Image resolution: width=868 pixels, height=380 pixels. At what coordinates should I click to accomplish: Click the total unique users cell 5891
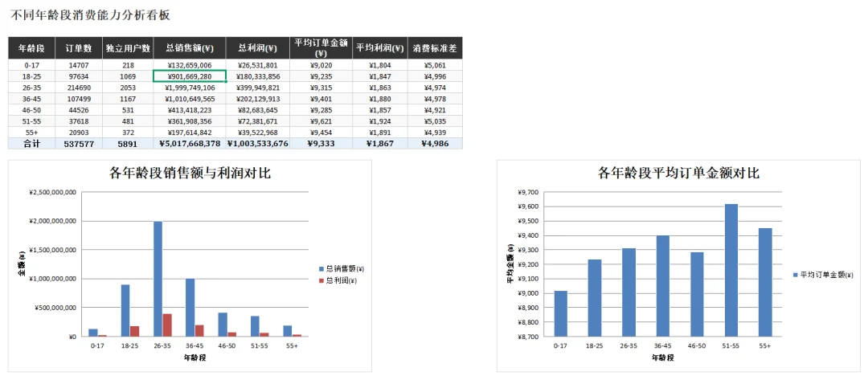point(128,144)
